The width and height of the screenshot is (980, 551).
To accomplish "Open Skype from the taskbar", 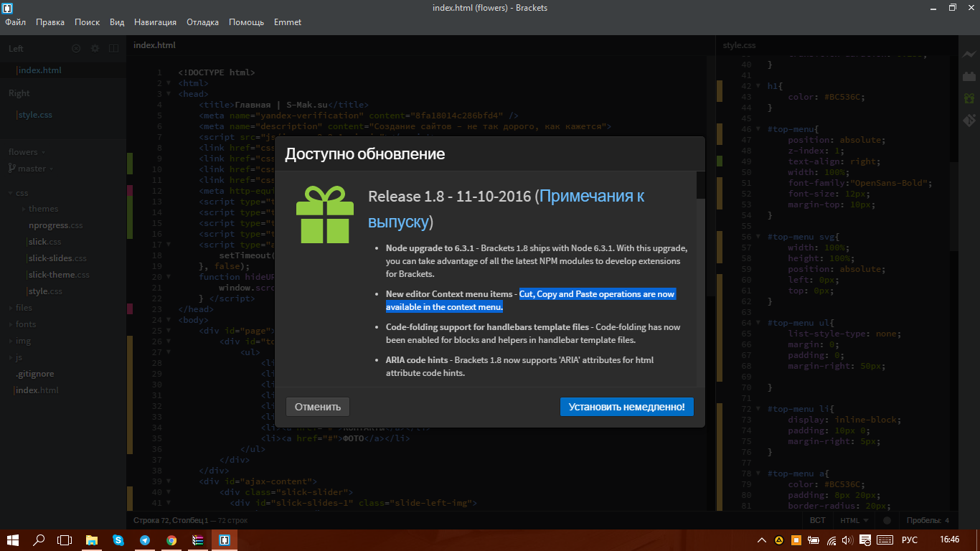I will point(118,540).
